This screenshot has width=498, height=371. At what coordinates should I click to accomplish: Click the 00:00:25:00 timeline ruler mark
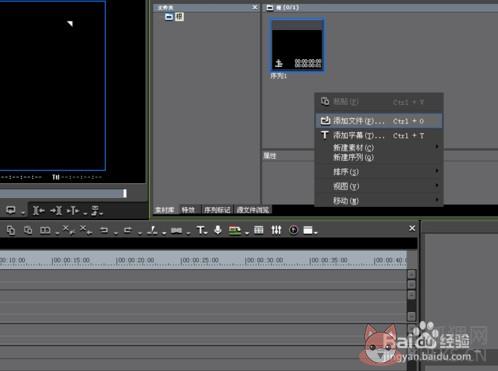200,260
